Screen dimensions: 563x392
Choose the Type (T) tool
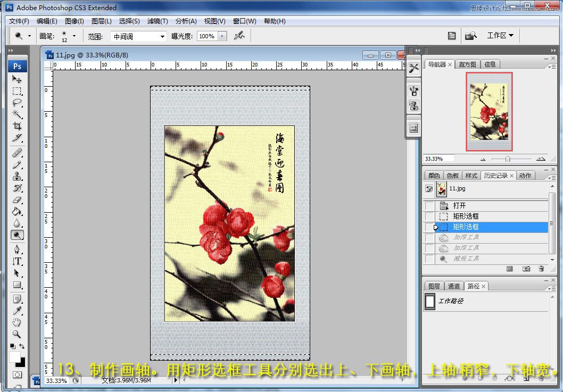point(18,261)
